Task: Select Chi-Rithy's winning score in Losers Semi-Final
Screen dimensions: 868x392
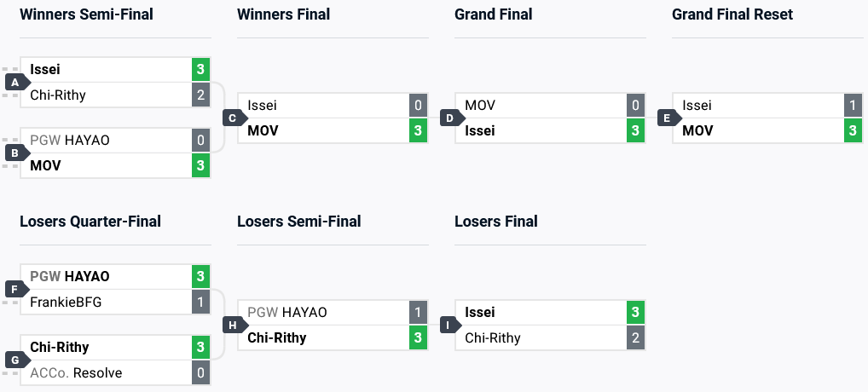Action: [418, 337]
